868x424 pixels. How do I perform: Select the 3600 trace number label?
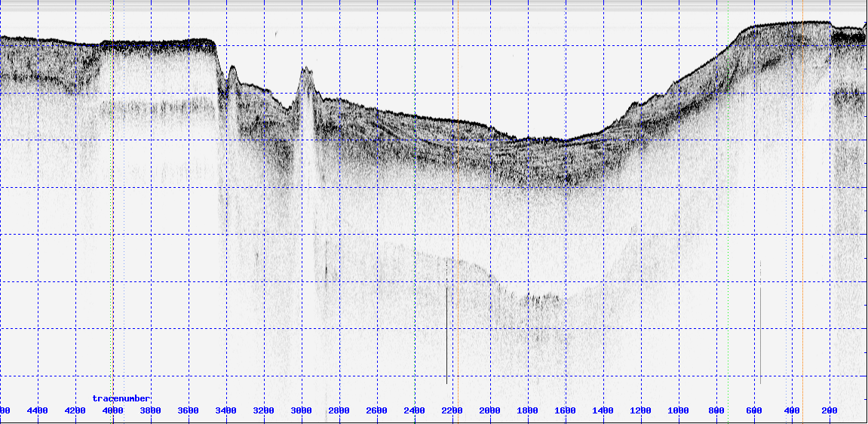coord(188,410)
